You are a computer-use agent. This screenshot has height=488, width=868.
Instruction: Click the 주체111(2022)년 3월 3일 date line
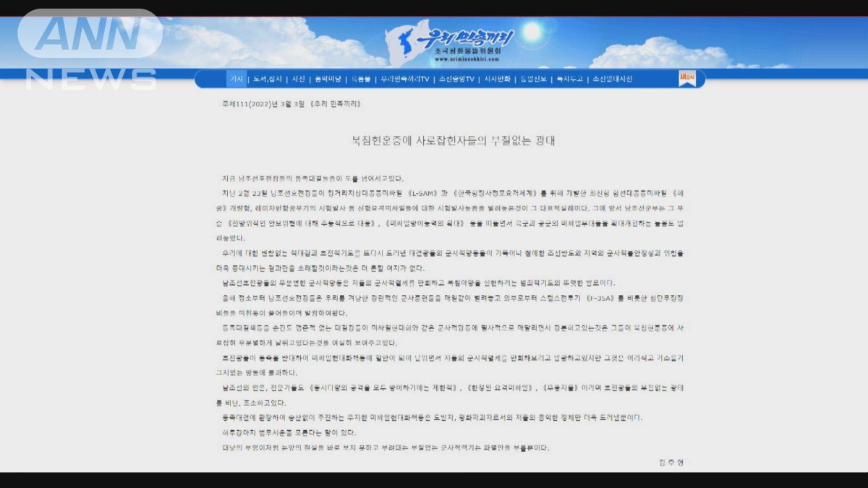tap(291, 103)
